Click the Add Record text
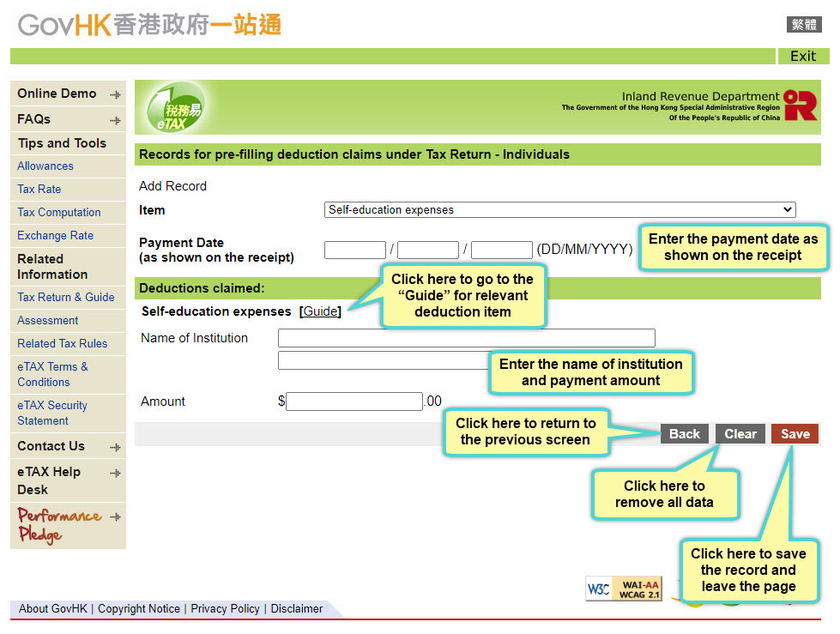Viewport: 840px width, 634px height. [x=172, y=186]
